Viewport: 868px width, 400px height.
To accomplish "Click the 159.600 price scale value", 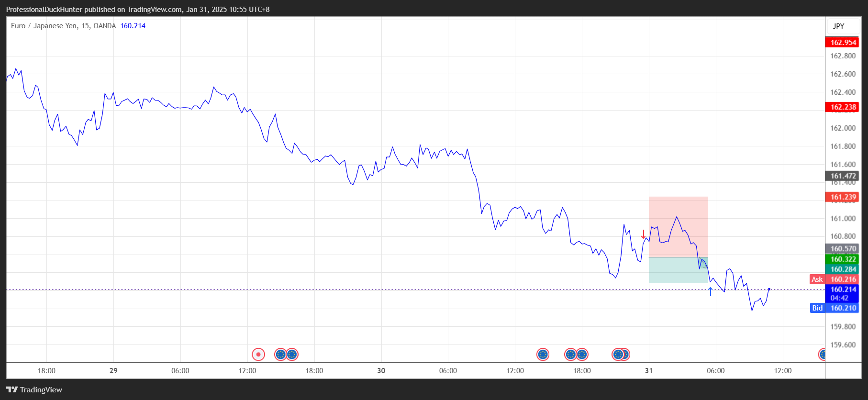I will click(843, 345).
